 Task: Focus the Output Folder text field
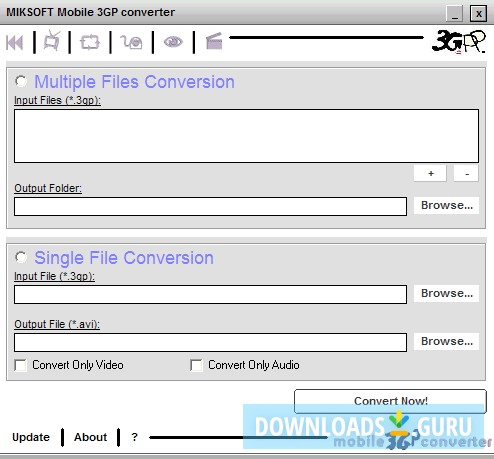tap(210, 206)
